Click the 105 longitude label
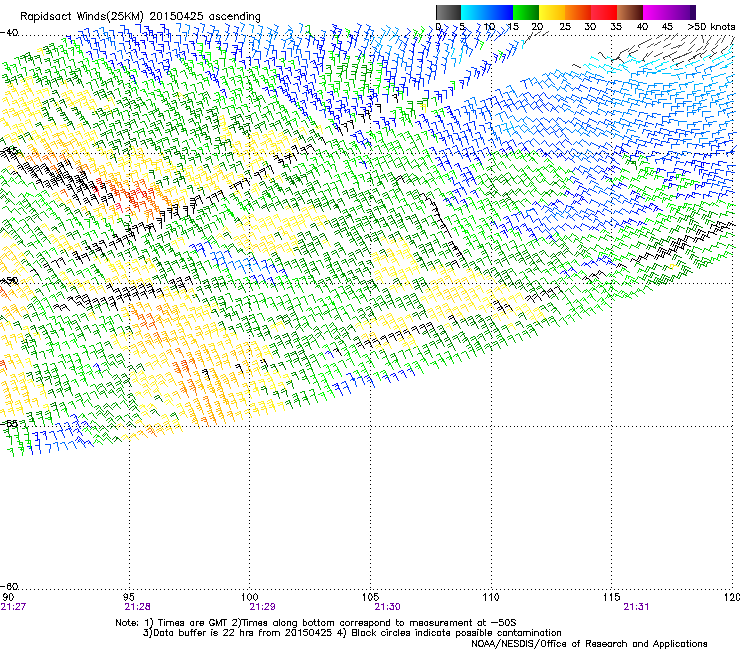 click(370, 597)
